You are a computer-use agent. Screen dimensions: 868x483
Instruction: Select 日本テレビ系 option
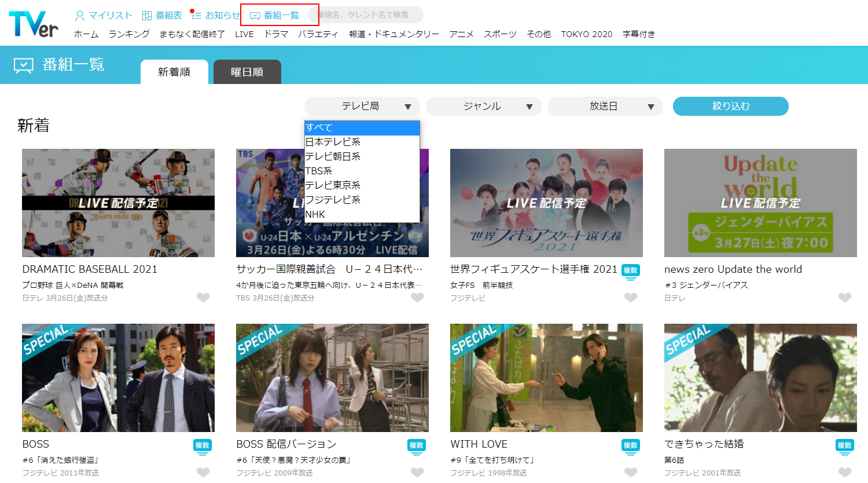click(362, 142)
